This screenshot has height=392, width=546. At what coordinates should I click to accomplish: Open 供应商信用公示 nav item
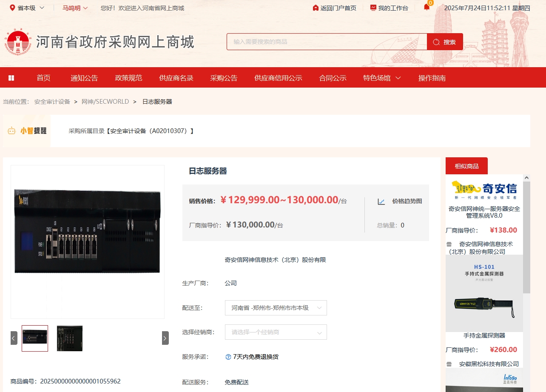[x=278, y=78]
